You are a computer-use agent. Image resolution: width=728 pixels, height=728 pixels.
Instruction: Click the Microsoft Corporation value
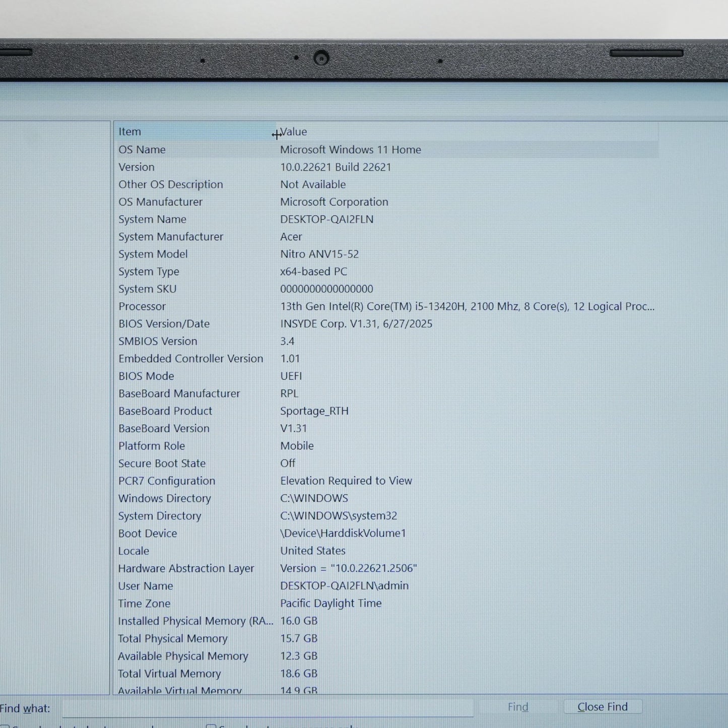334,202
